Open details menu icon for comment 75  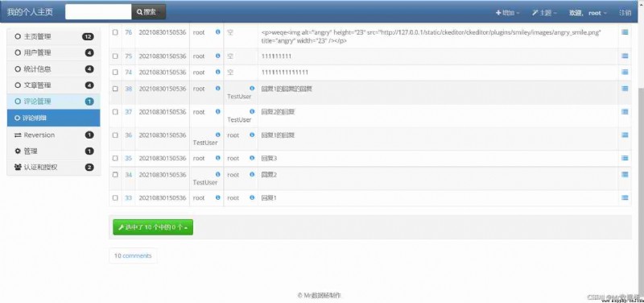pos(625,56)
